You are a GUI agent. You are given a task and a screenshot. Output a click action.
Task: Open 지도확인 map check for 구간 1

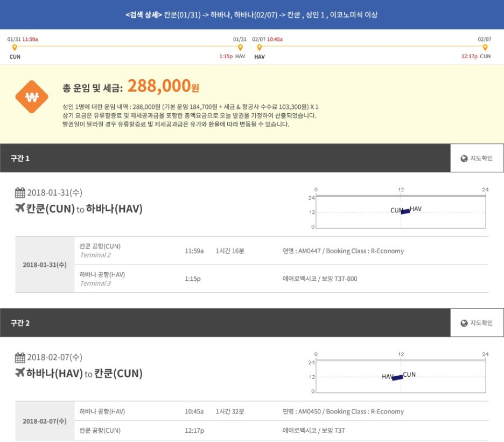point(477,158)
